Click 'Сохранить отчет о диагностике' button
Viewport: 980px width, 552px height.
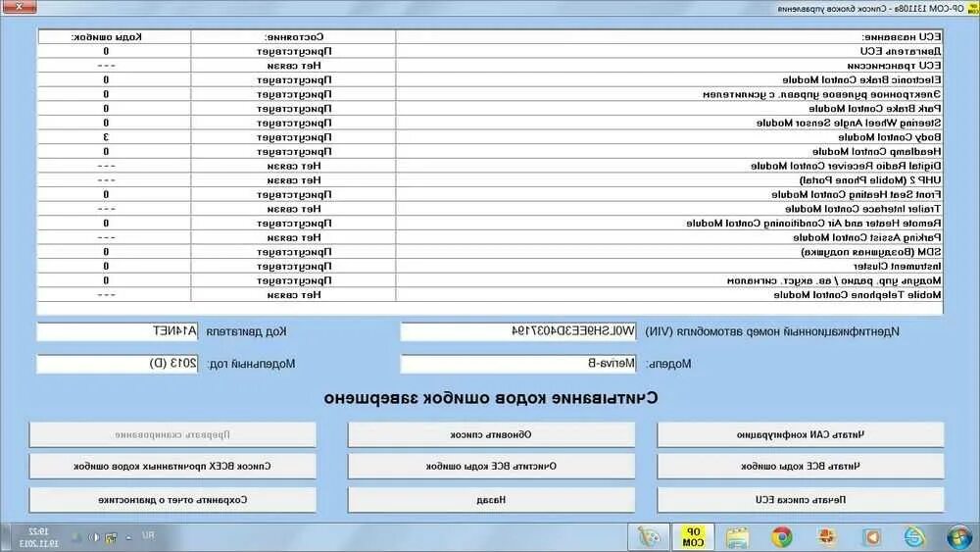pos(172,499)
